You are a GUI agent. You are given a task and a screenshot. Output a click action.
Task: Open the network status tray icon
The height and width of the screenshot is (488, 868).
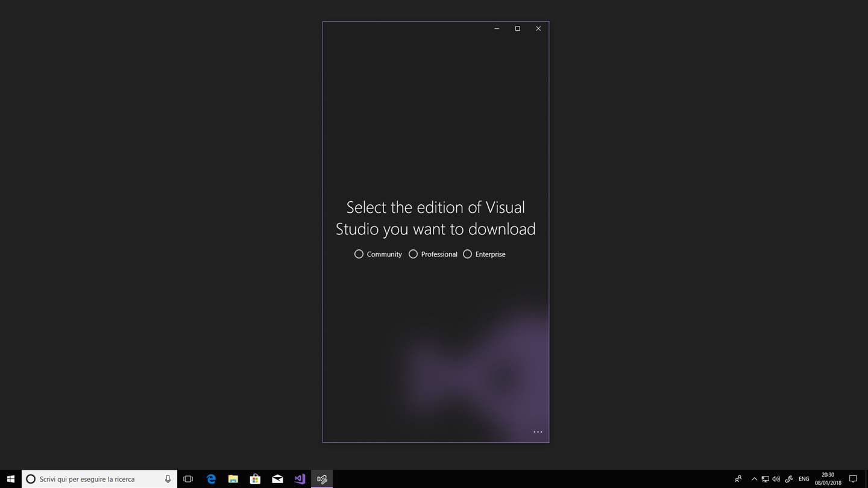(765, 479)
